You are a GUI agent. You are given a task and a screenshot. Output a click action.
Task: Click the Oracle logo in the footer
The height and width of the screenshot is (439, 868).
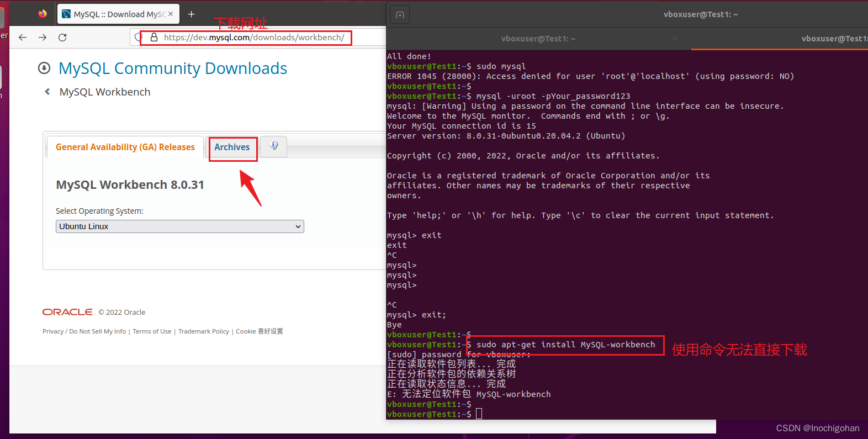(x=67, y=312)
